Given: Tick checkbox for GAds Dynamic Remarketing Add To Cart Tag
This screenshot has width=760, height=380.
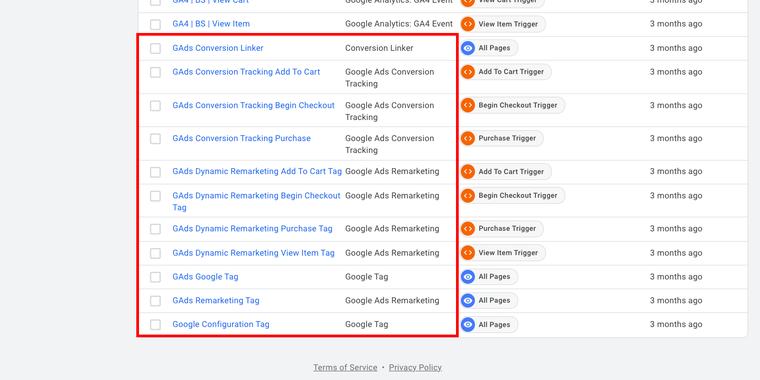Looking at the screenshot, I should click(155, 172).
